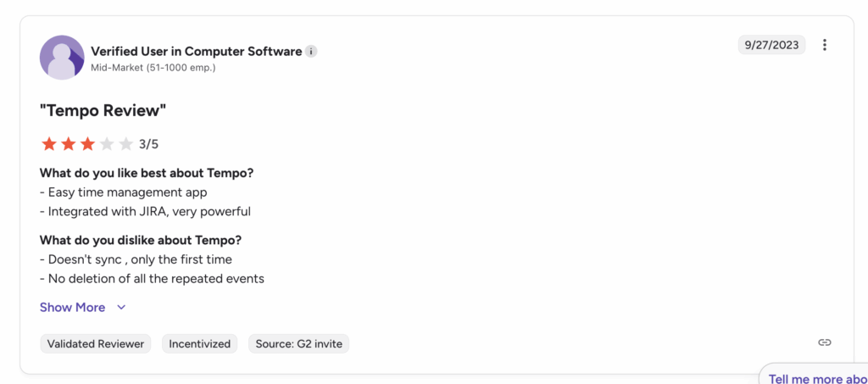Click the fifth empty rating star
868x384 pixels.
[x=126, y=144]
